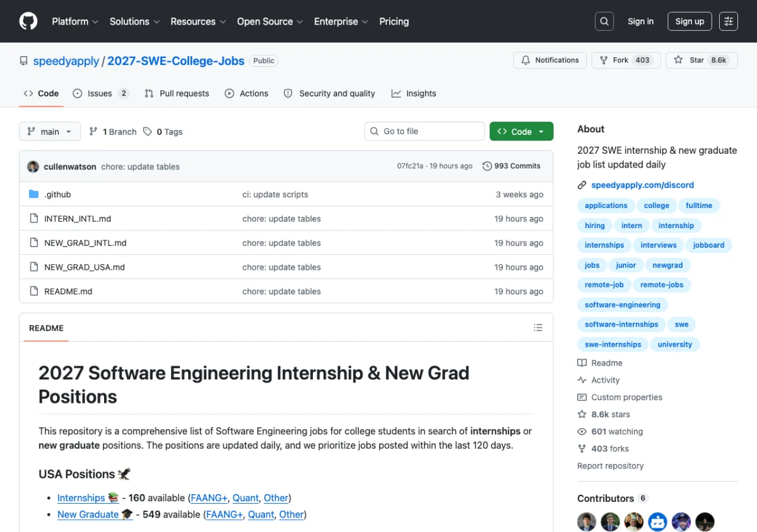Screen dimensions: 757x532
Task: Click the last contributor avatar
Action: (705, 522)
